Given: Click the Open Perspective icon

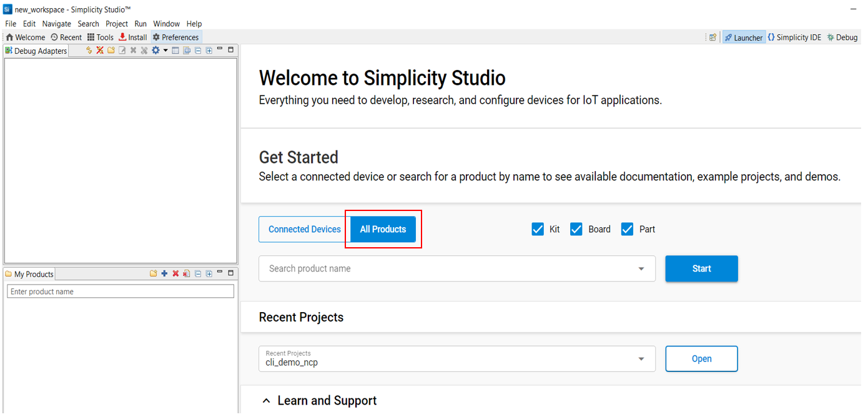Looking at the screenshot, I should pyautogui.click(x=713, y=37).
